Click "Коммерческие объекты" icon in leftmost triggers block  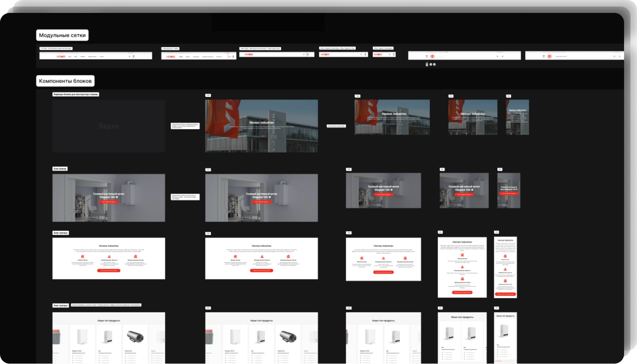point(109,257)
